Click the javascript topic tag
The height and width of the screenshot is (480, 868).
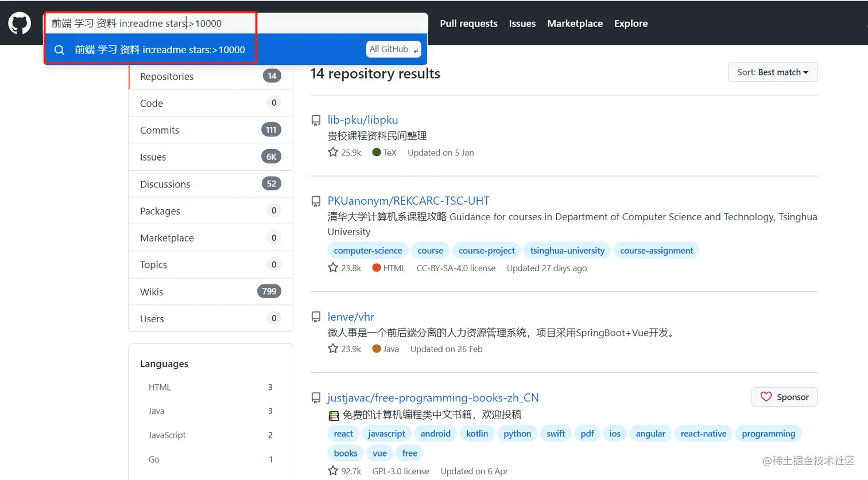pos(386,434)
